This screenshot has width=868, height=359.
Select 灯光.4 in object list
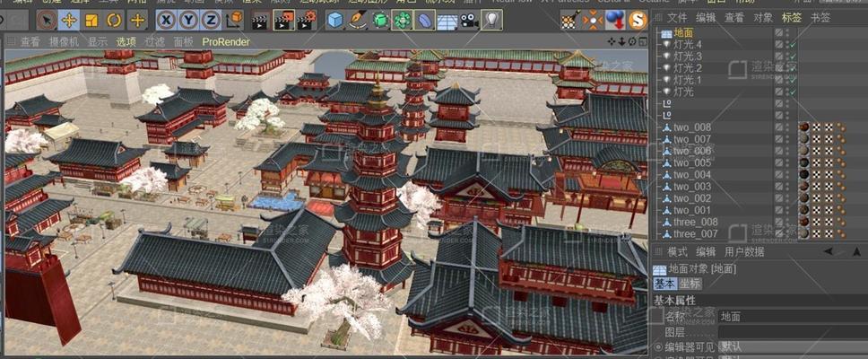[x=688, y=44]
